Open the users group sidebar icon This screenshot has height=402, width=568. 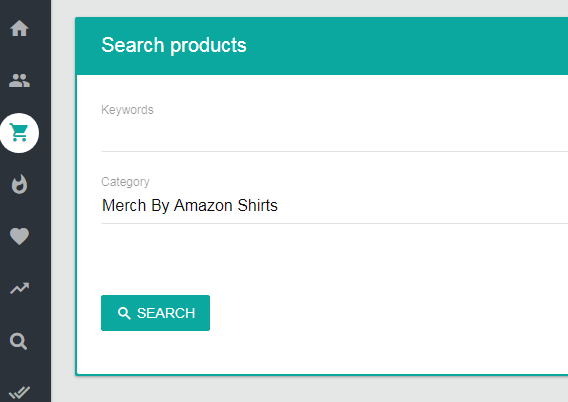click(19, 80)
